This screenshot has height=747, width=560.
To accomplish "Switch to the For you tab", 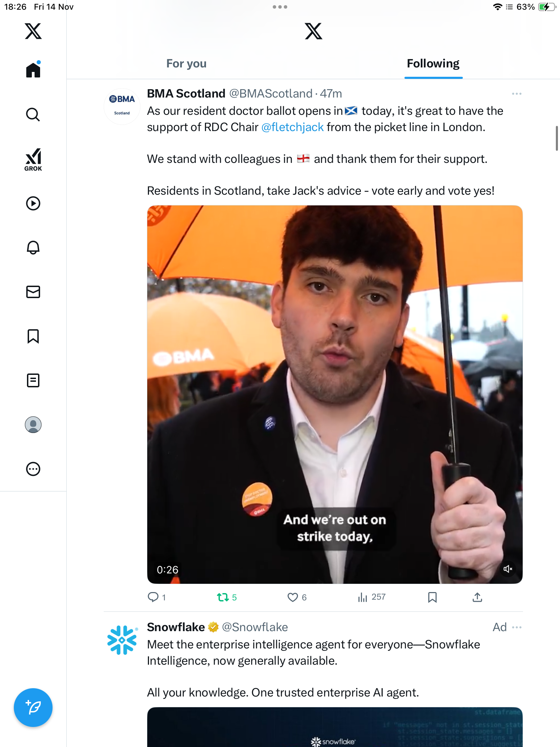I will tap(186, 64).
